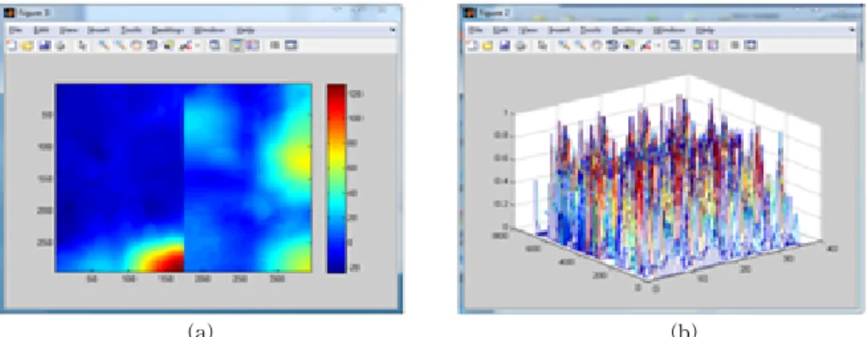Open brush color dropdown in 3D plot window

[x=658, y=46]
